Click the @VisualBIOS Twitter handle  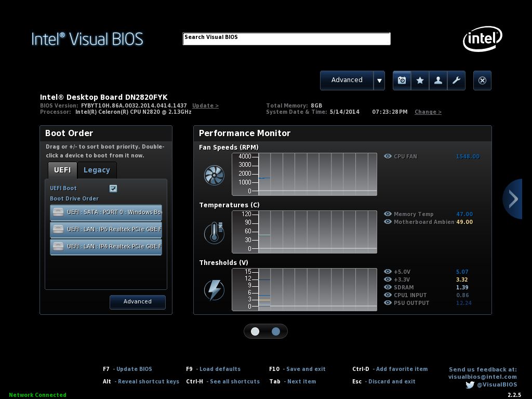(x=497, y=385)
